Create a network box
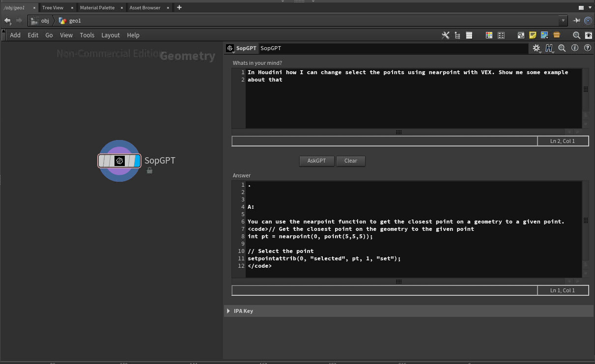This screenshot has width=595, height=364. coord(521,35)
